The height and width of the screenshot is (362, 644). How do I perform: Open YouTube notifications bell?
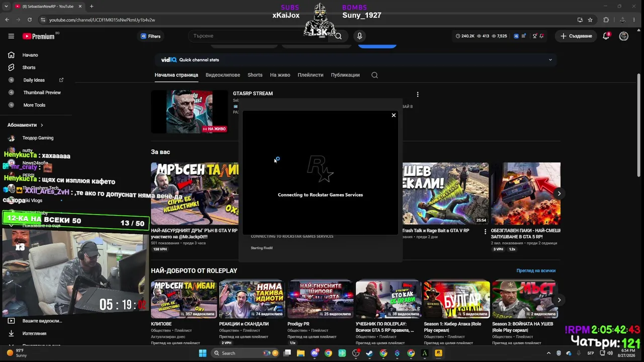606,36
